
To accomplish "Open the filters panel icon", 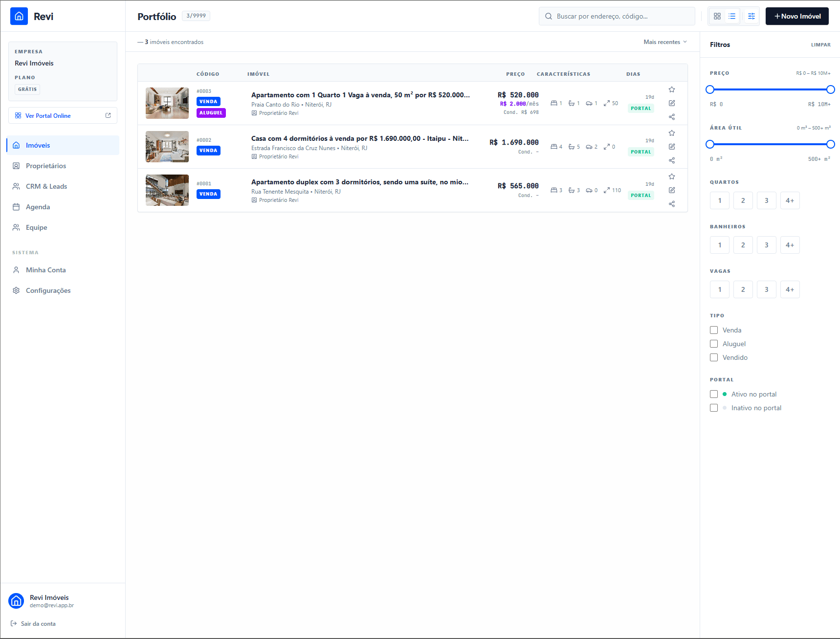I will click(751, 16).
